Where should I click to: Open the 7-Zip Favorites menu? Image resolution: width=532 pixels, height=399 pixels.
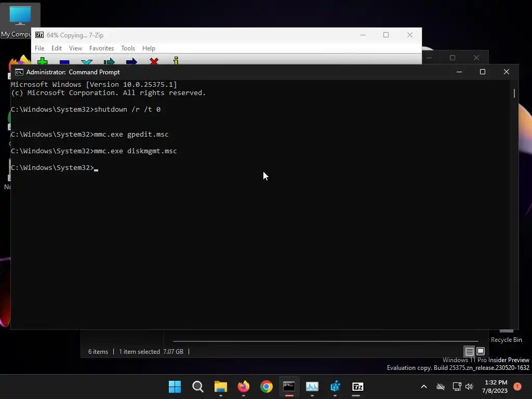[101, 48]
